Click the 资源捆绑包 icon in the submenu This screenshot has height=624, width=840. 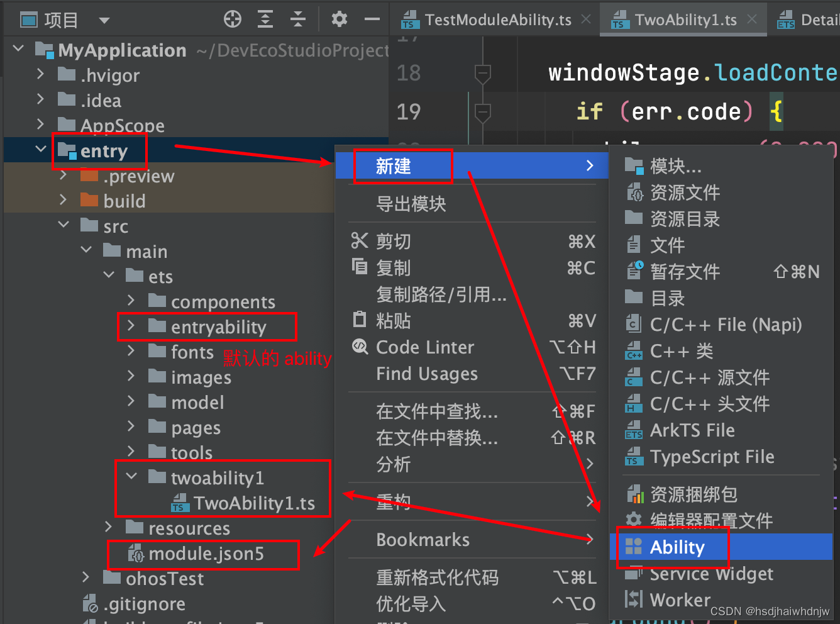(635, 494)
